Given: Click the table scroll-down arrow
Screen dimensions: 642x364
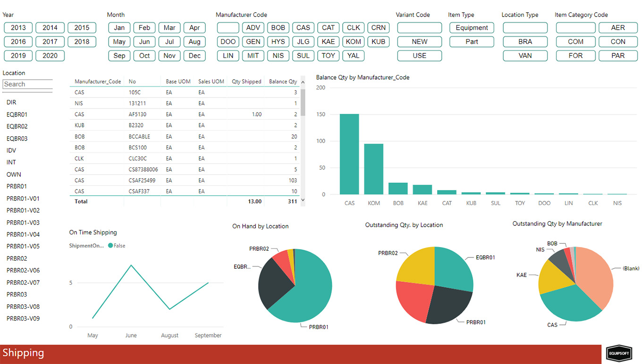Looking at the screenshot, I should 303,200.
